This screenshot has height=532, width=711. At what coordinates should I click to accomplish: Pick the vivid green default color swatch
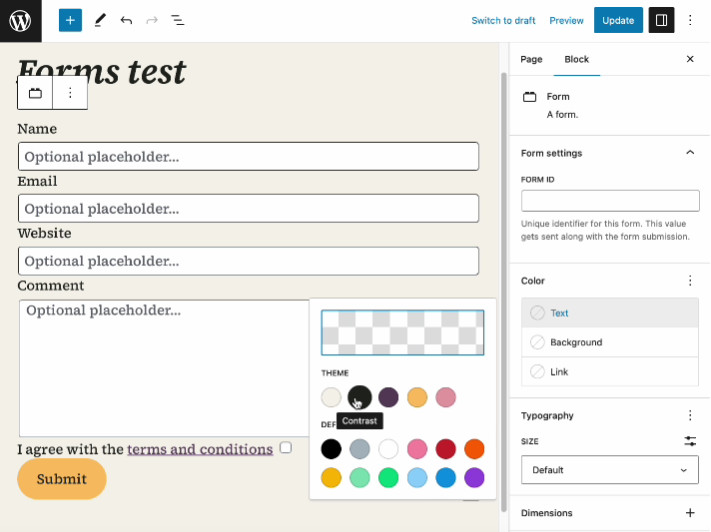388,478
